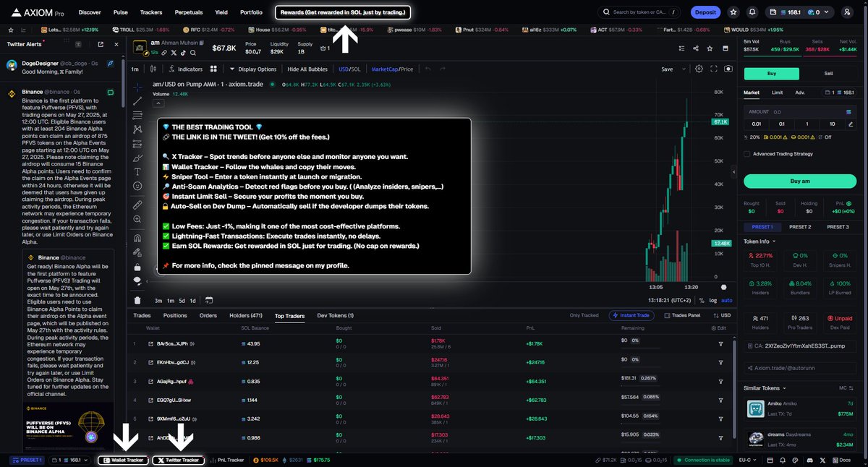Open token's TikTok link icon
868x467 pixels.
[x=183, y=53]
